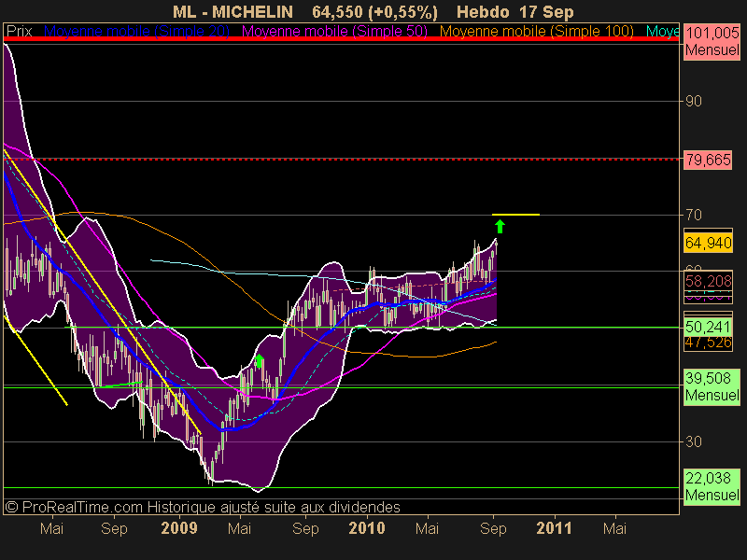Image resolution: width=747 pixels, height=560 pixels.
Task: Click the green up arrow near 70
Action: [500, 226]
